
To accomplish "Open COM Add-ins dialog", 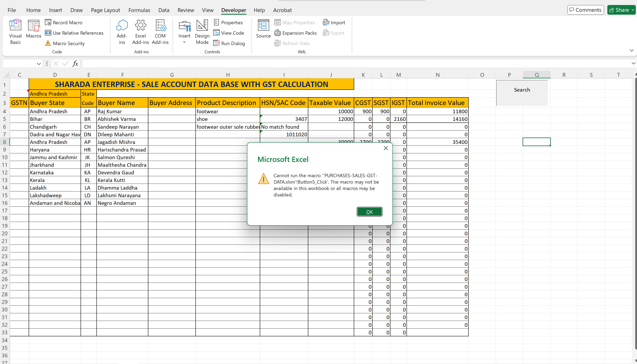I will [x=160, y=32].
